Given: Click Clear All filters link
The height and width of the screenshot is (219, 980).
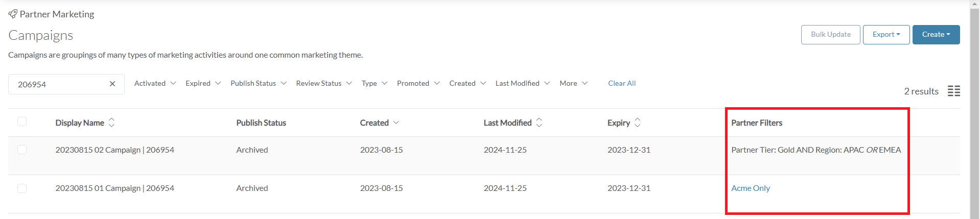Looking at the screenshot, I should [622, 83].
